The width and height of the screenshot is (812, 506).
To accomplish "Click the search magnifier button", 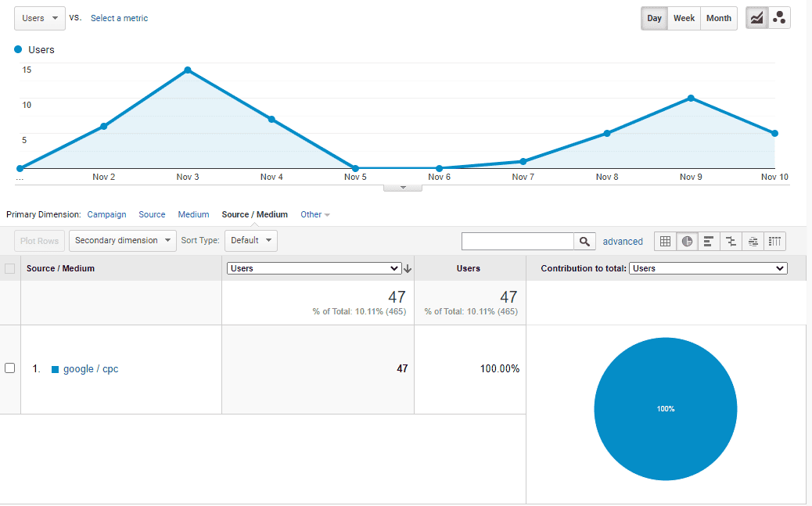I will [x=584, y=242].
